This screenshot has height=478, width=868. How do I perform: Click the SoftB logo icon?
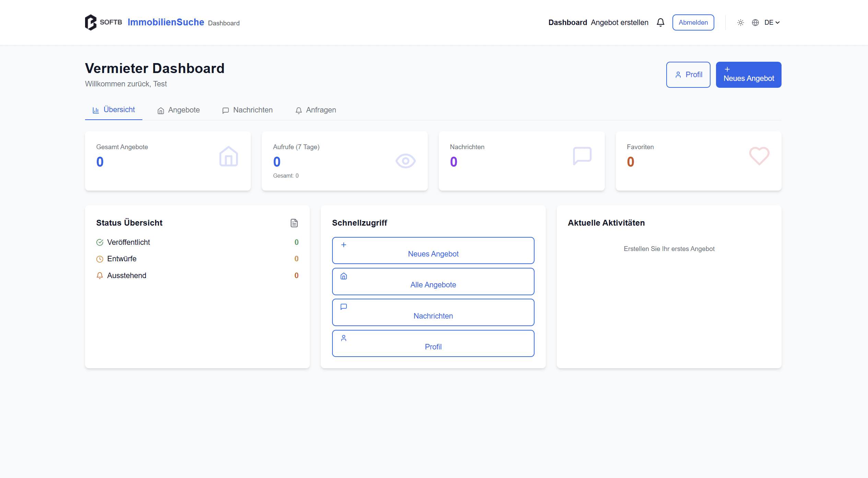click(x=91, y=23)
